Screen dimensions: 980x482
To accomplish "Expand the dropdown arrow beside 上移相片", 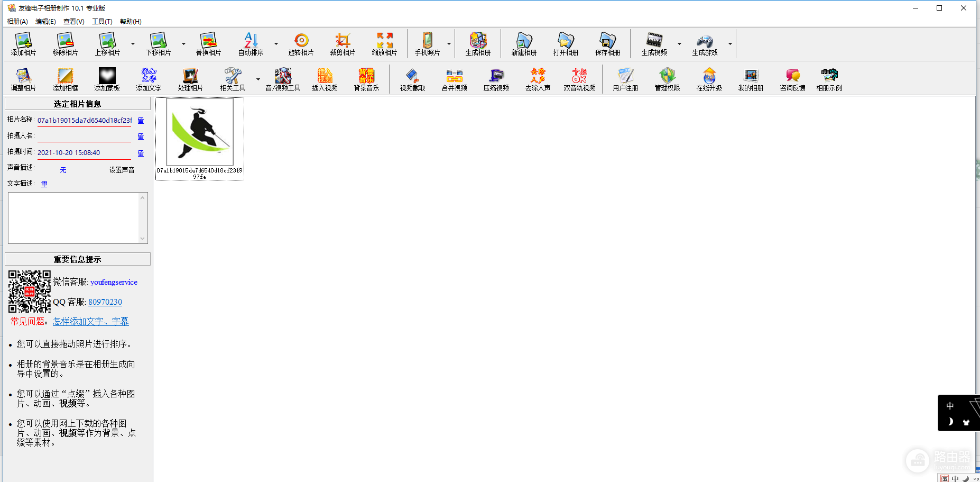I will (133, 44).
